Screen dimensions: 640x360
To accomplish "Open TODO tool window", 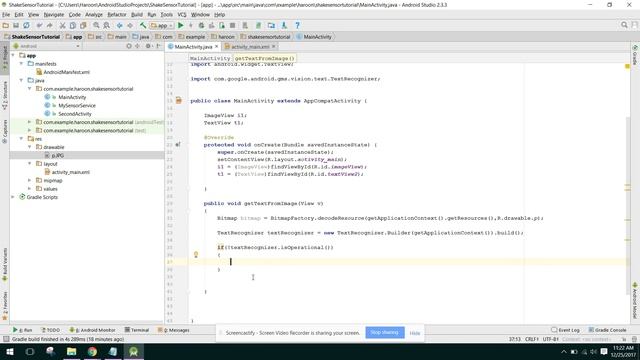I will (x=50, y=330).
